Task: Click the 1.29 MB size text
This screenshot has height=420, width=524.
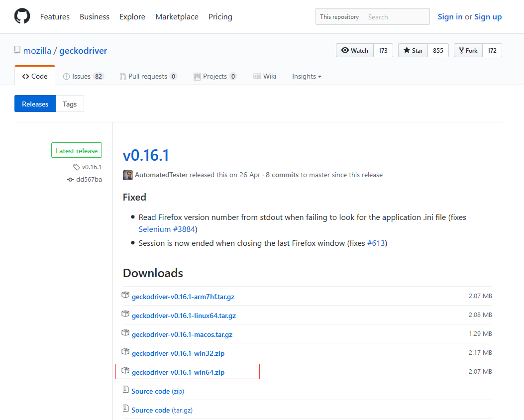Action: point(480,334)
